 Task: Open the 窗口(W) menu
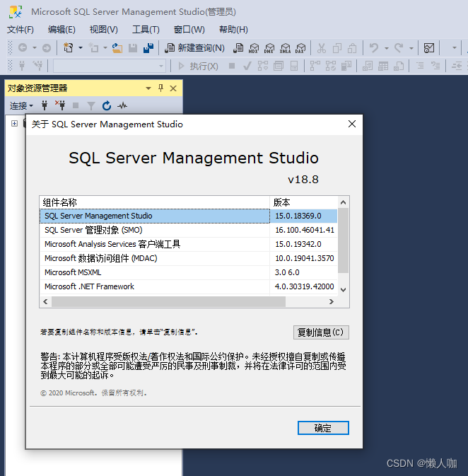point(189,30)
